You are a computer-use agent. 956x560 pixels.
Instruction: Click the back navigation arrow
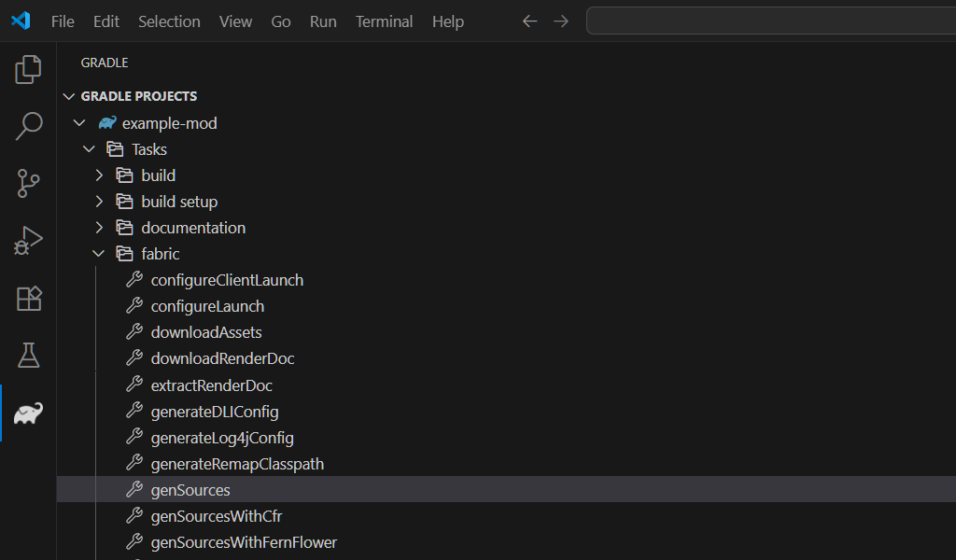pyautogui.click(x=529, y=21)
